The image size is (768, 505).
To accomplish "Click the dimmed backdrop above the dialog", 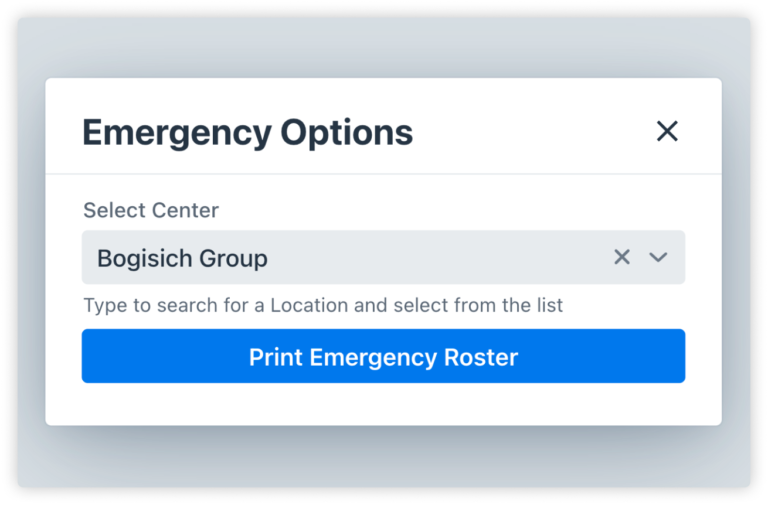I will tap(383, 47).
